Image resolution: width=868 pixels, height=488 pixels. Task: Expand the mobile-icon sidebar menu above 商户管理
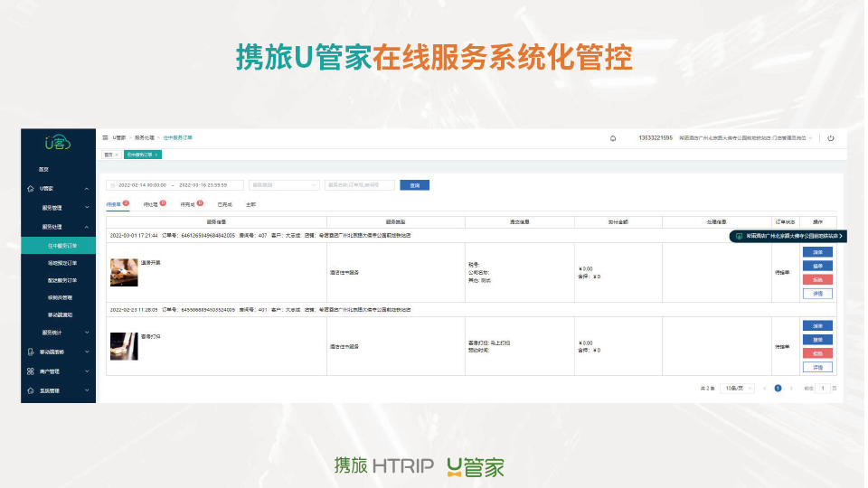87,352
